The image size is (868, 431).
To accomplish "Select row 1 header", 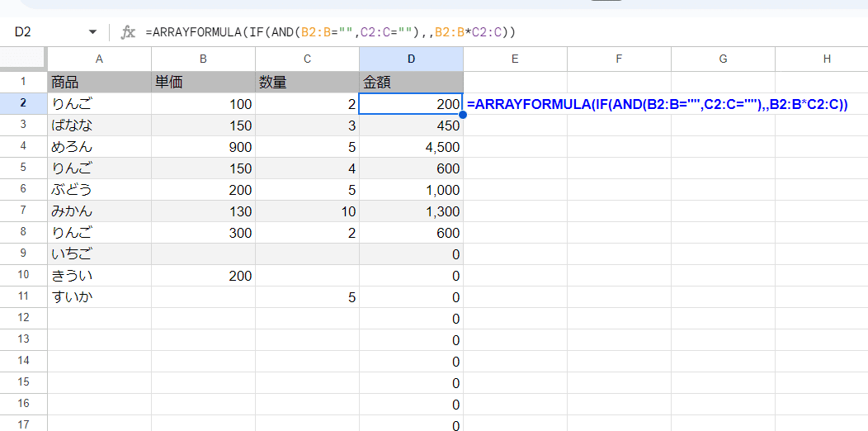I will click(24, 82).
